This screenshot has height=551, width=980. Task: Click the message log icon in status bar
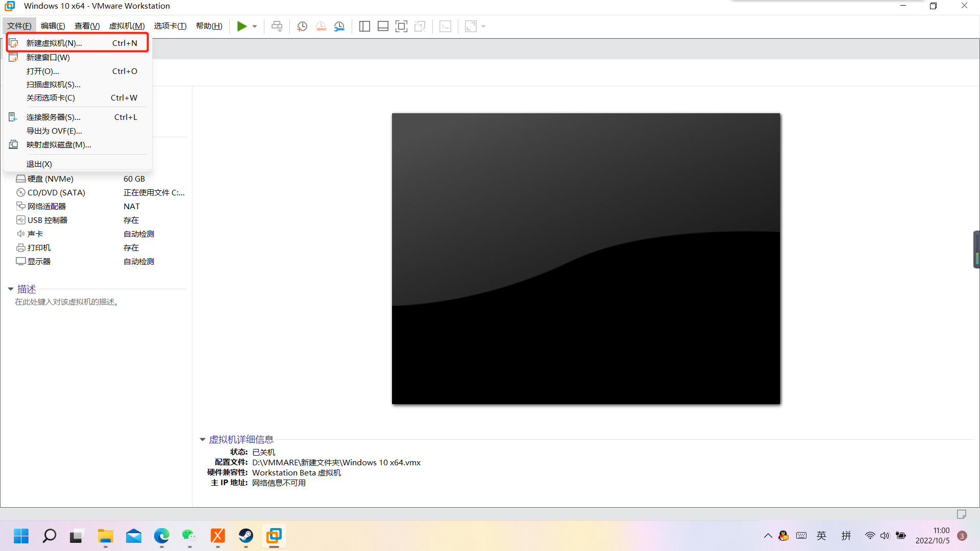[962, 514]
